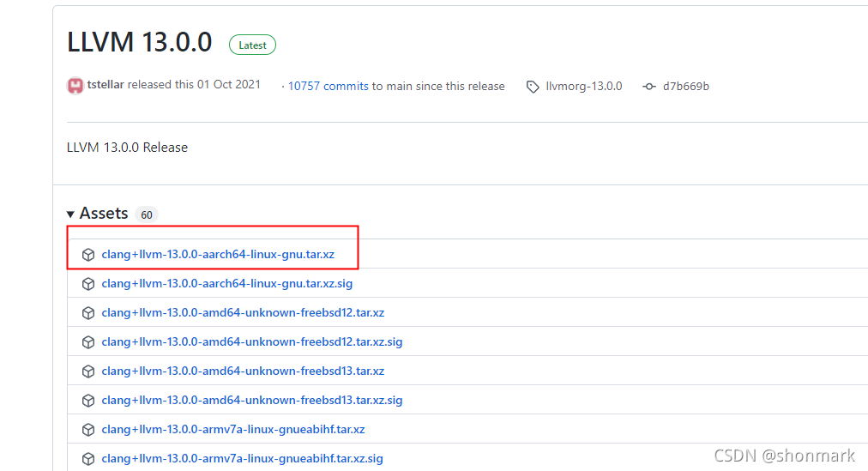Download clang+llvm-13.0.0-armv7a-linux-gnueabihf.tar.xz
This screenshot has width=868, height=471.
pyautogui.click(x=233, y=430)
